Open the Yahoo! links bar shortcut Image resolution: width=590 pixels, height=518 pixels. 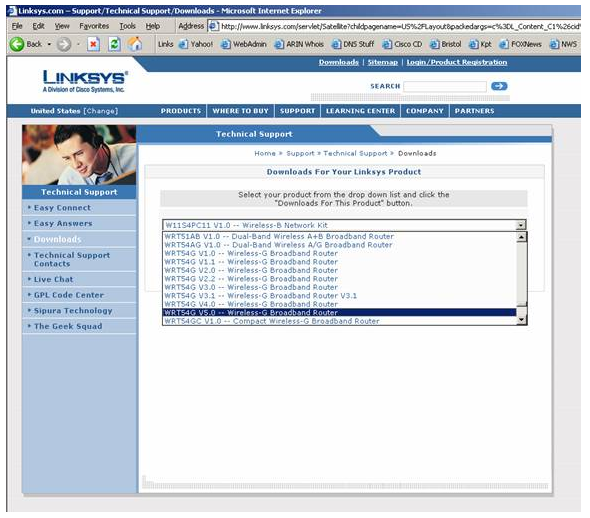click(x=196, y=44)
